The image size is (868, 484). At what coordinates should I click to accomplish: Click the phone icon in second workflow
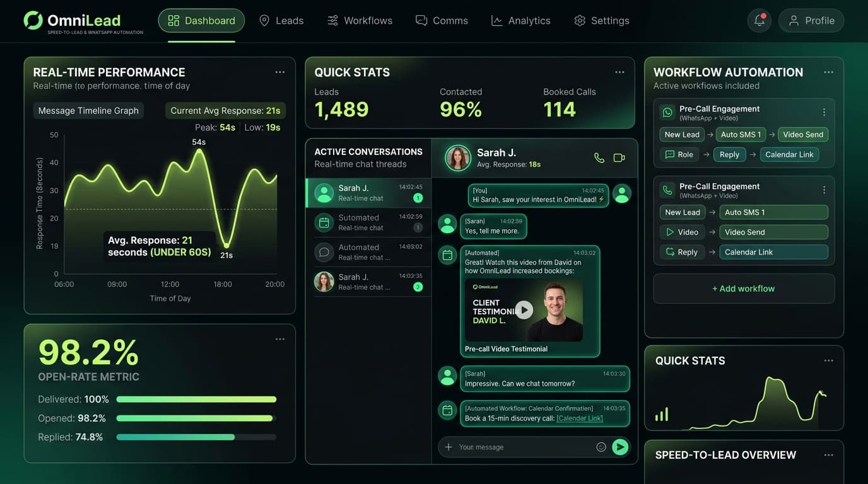click(667, 190)
